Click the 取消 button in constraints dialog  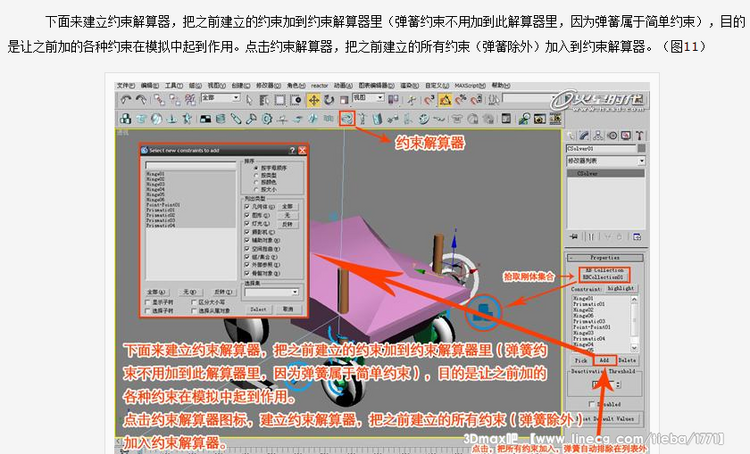pos(287,310)
